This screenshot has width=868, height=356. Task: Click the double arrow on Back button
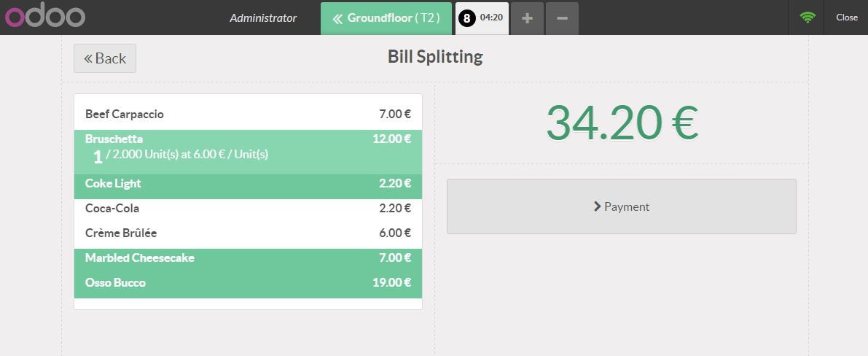(x=88, y=58)
